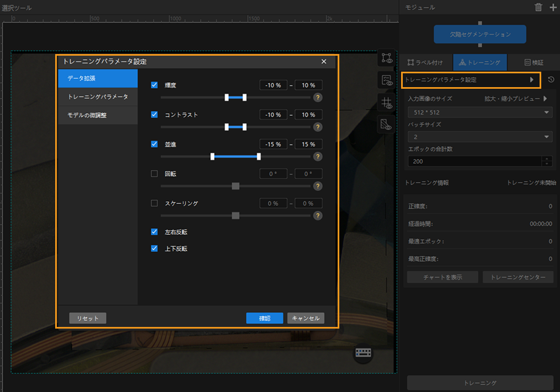Expand the 拡大・縮小プレビュー arrow
The image size is (560, 392).
(x=545, y=99)
